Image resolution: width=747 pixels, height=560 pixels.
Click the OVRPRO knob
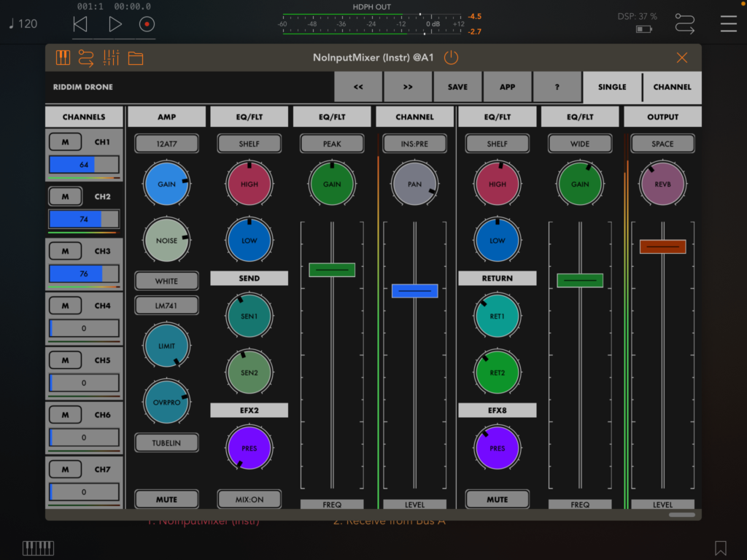(x=166, y=402)
